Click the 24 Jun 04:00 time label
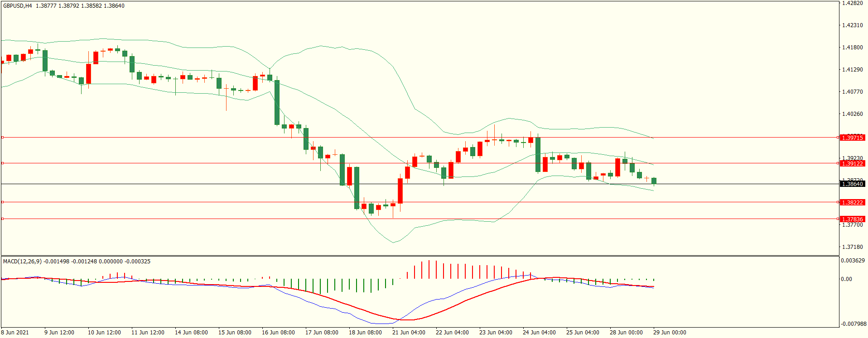The width and height of the screenshot is (868, 338). click(539, 333)
